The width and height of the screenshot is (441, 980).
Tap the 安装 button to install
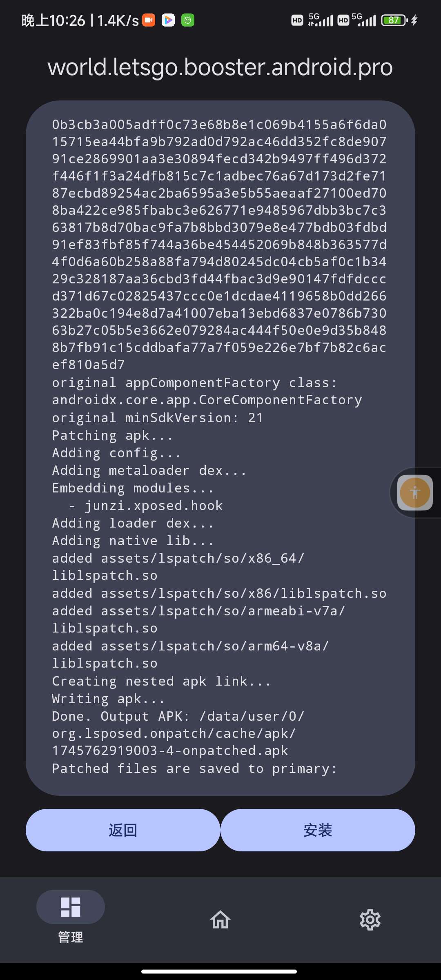pyautogui.click(x=318, y=830)
